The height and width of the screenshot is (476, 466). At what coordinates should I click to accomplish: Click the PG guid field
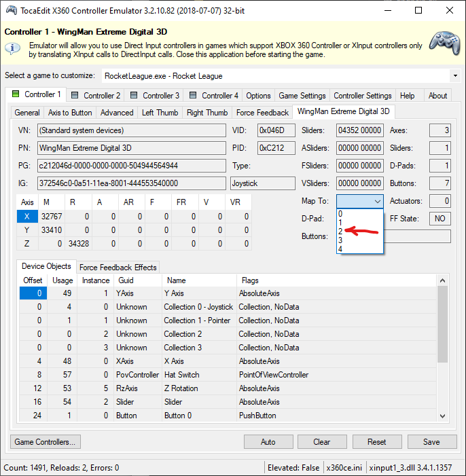pos(132,166)
